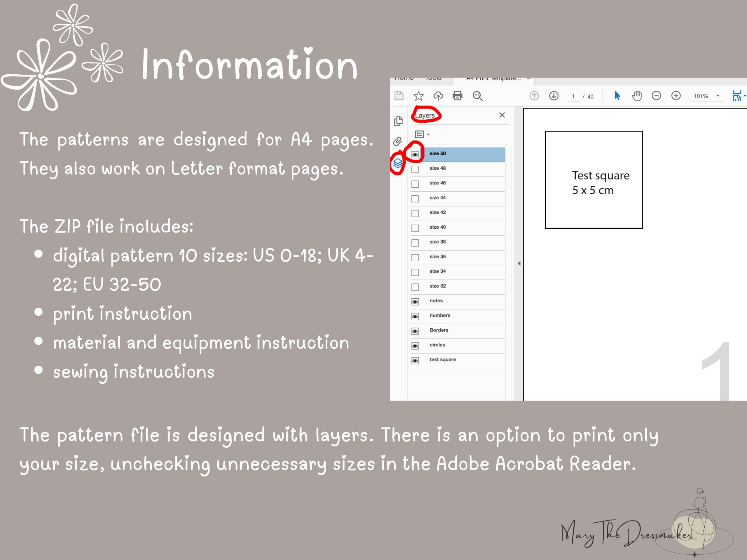Image resolution: width=747 pixels, height=560 pixels.
Task: Hide the Borders layer
Action: click(415, 331)
